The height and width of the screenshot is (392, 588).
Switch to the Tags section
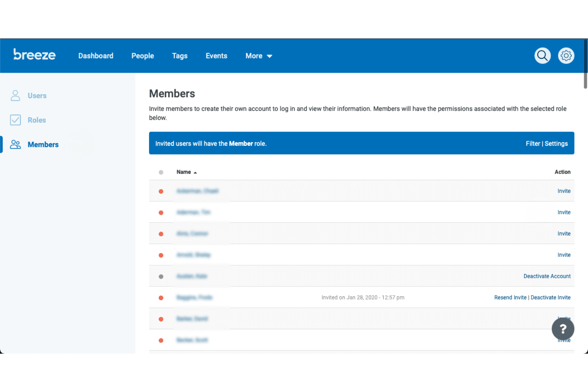[x=180, y=56]
